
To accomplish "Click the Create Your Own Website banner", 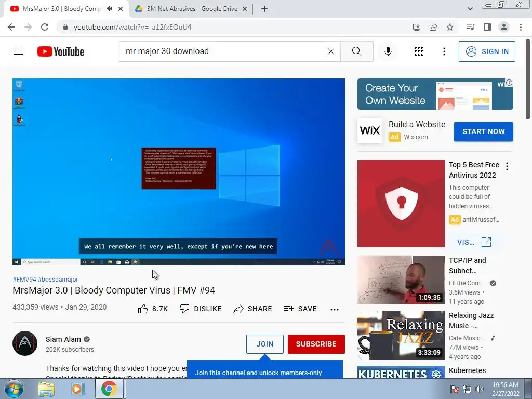I will coord(435,94).
